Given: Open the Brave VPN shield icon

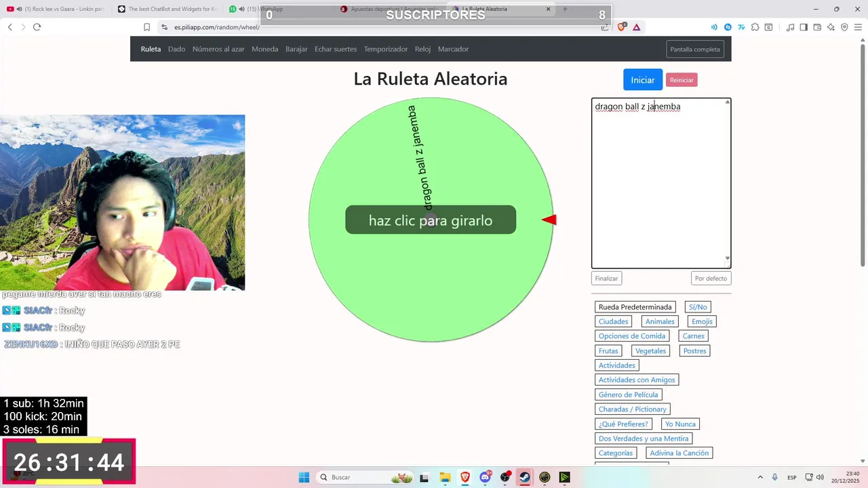Looking at the screenshot, I should click(844, 27).
